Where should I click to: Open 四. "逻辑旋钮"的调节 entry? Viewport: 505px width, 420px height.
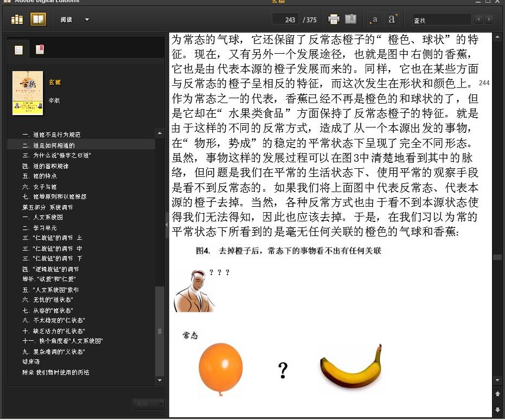(50, 269)
